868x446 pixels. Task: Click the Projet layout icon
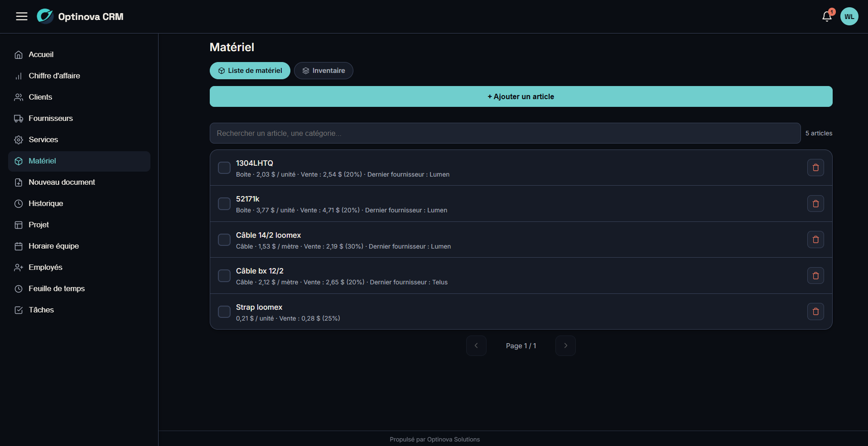point(19,225)
